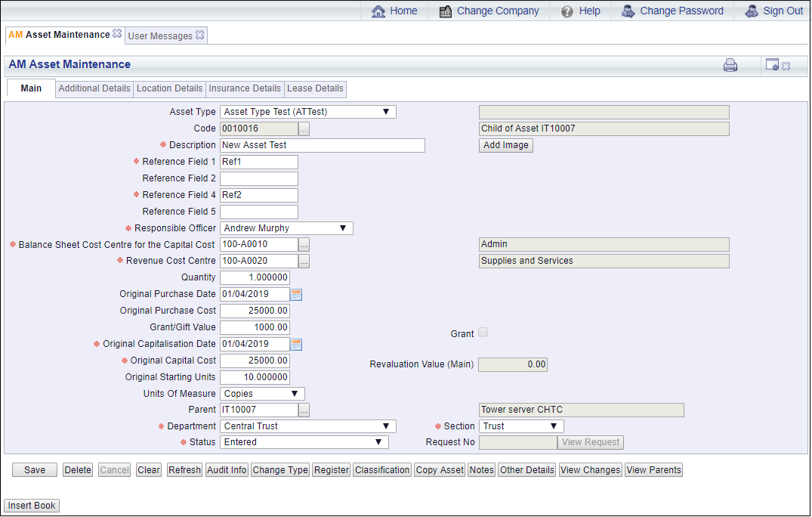Click the Balance Sheet Cost Centre code field

click(259, 244)
